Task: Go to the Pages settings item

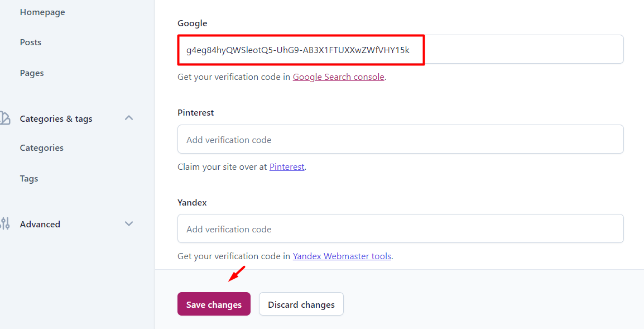Action: 32,73
